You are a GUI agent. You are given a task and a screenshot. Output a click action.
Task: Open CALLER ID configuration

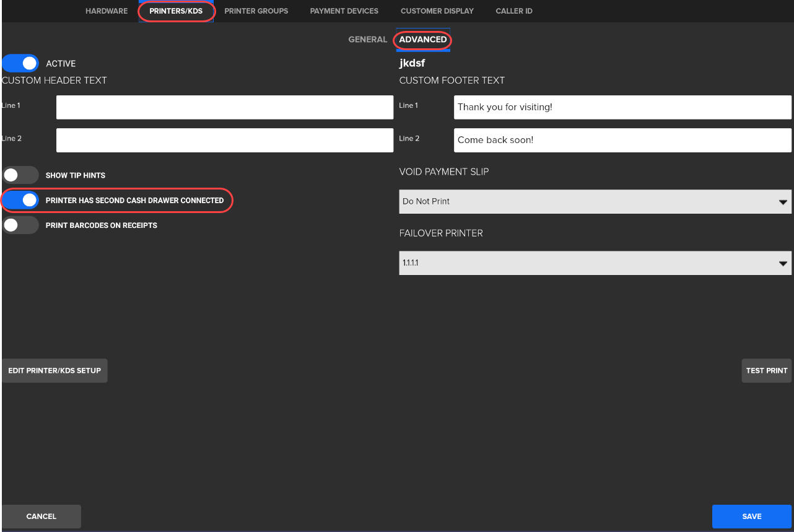pyautogui.click(x=513, y=11)
